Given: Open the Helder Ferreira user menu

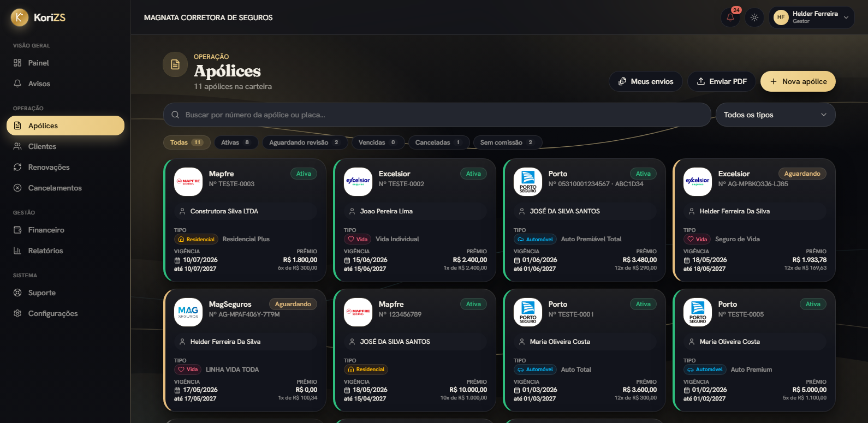Looking at the screenshot, I should pos(812,17).
